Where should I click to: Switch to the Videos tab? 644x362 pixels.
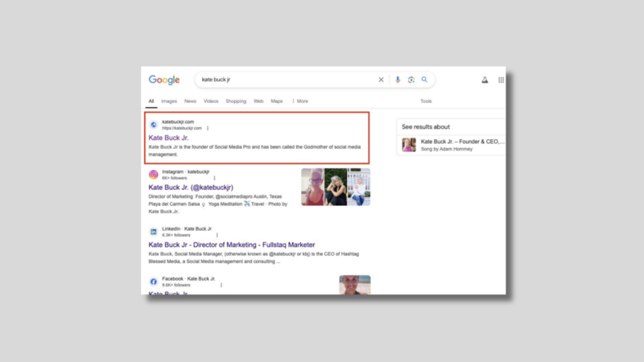point(211,101)
